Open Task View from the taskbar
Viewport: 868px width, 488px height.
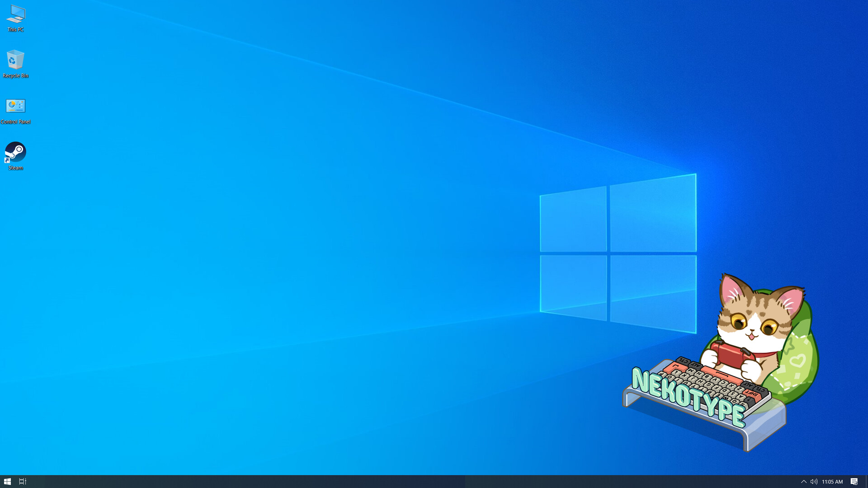[x=23, y=481]
